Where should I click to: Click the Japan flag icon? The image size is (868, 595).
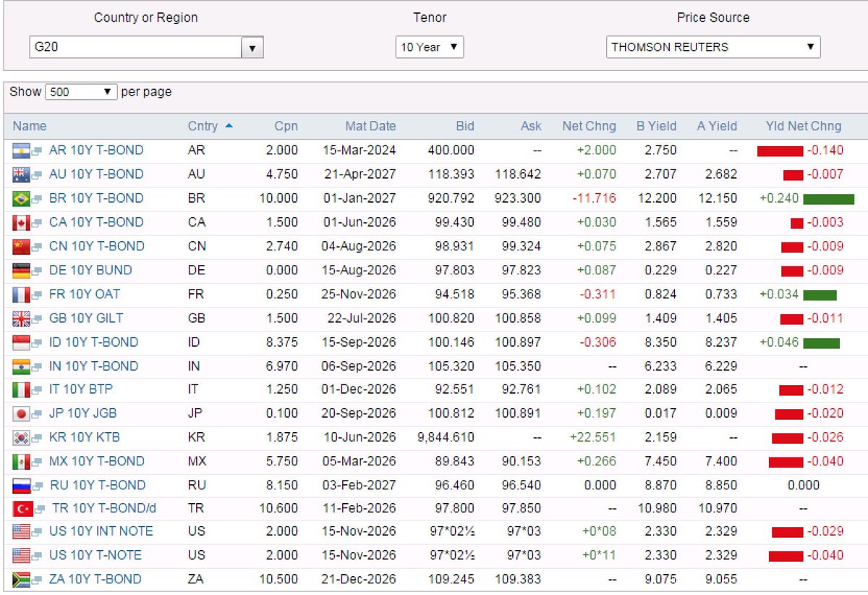click(x=21, y=413)
